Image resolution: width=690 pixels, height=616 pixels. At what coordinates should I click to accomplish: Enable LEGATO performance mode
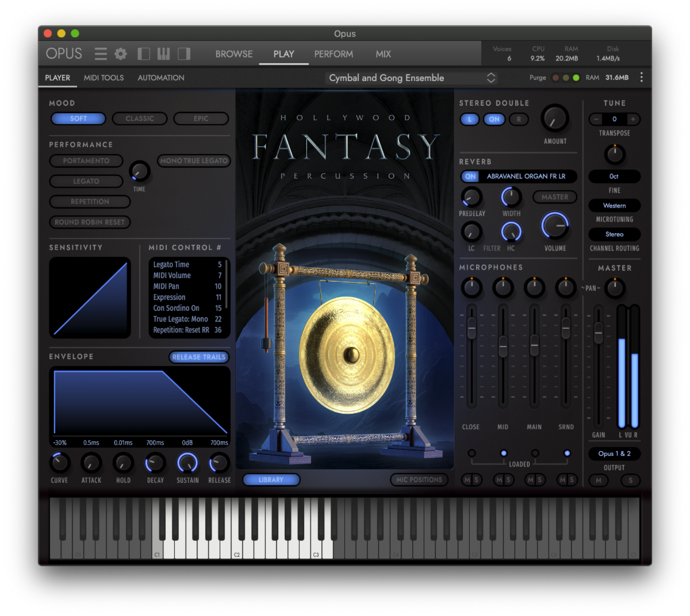pyautogui.click(x=86, y=181)
